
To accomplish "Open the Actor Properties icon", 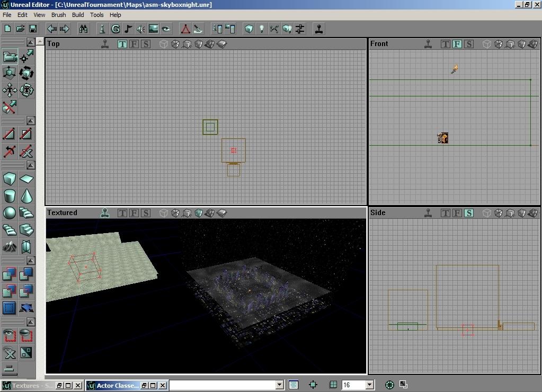I will coord(102,29).
